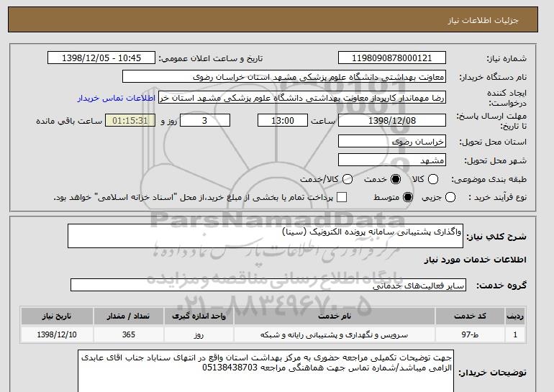The image size is (554, 392).
Task: Click the نوع فرآیند خرید label
Action: point(497,197)
